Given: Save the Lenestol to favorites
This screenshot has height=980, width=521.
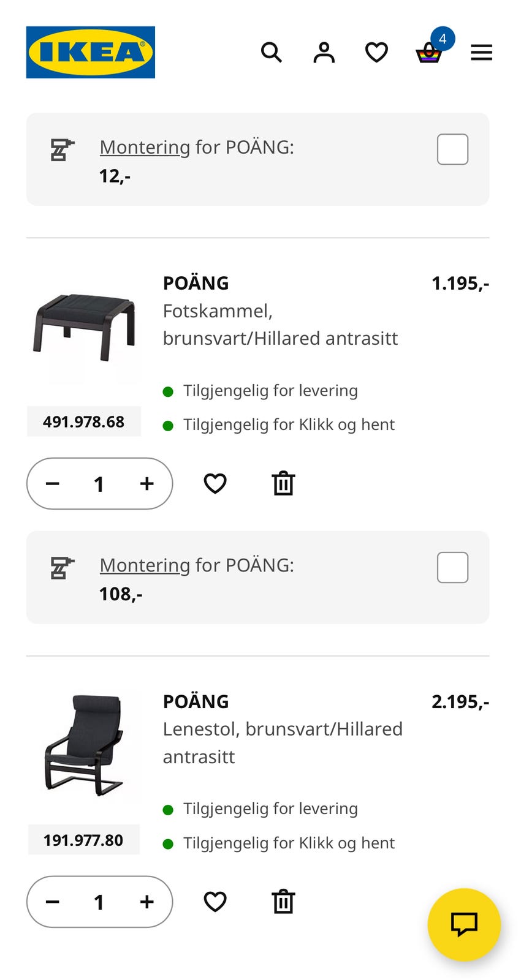Looking at the screenshot, I should click(215, 902).
